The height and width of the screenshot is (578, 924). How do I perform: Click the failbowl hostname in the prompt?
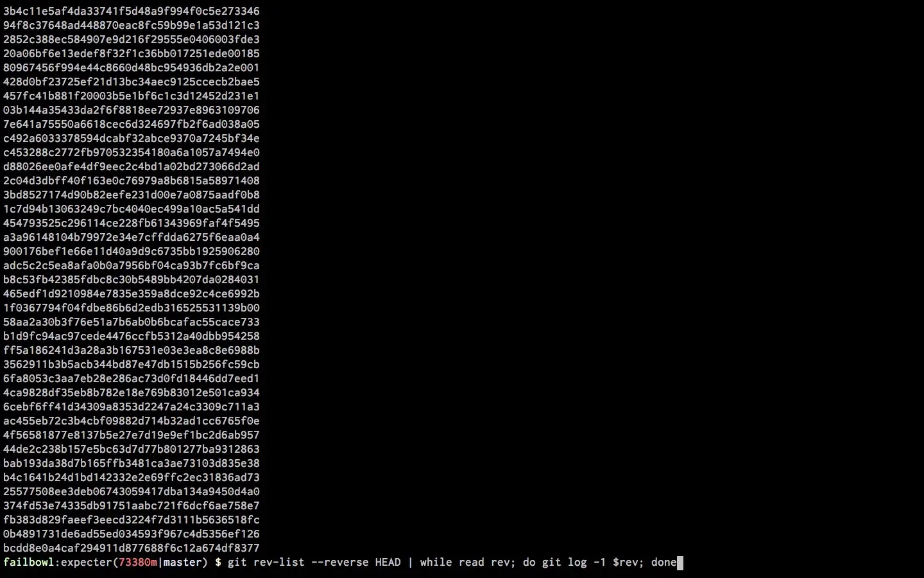[29, 563]
